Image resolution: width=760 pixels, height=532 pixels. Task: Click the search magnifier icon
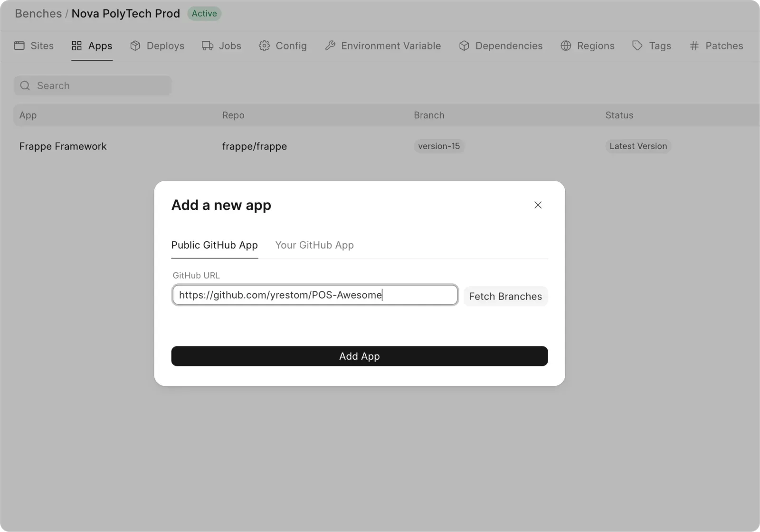pos(25,85)
